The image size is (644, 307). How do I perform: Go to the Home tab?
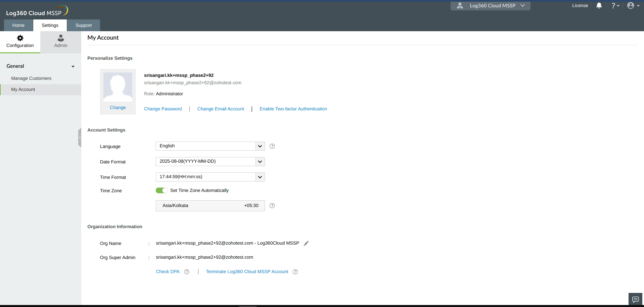[x=18, y=25]
